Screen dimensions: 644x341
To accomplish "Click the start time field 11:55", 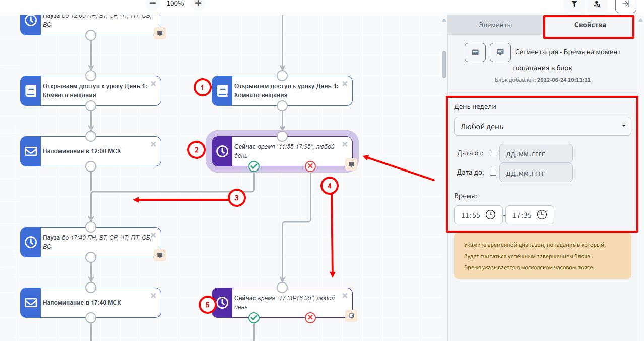I will (x=478, y=215).
